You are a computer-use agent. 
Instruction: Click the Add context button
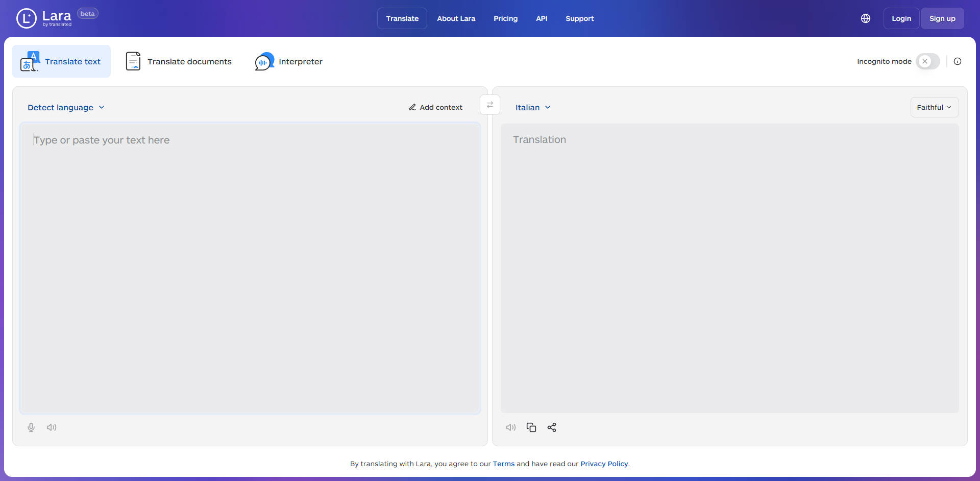pos(435,107)
